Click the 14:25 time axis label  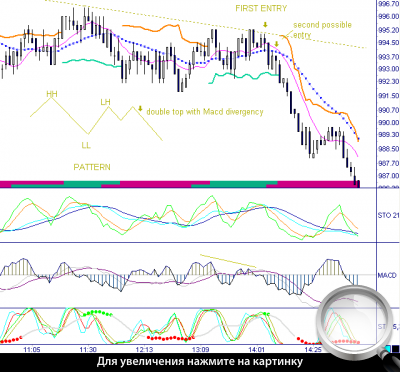(313, 350)
